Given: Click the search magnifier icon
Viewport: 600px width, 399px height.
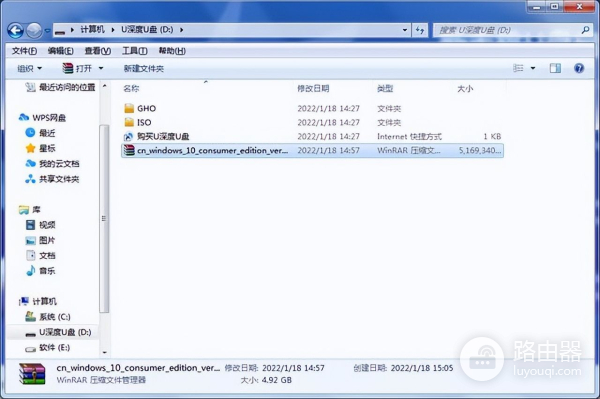Looking at the screenshot, I should pyautogui.click(x=585, y=29).
